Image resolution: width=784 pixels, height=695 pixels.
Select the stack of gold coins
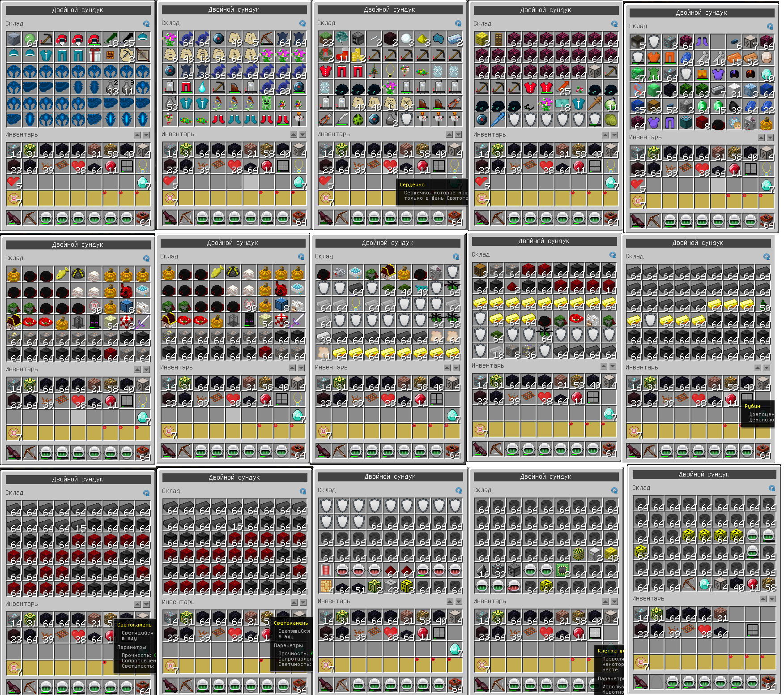(x=358, y=55)
